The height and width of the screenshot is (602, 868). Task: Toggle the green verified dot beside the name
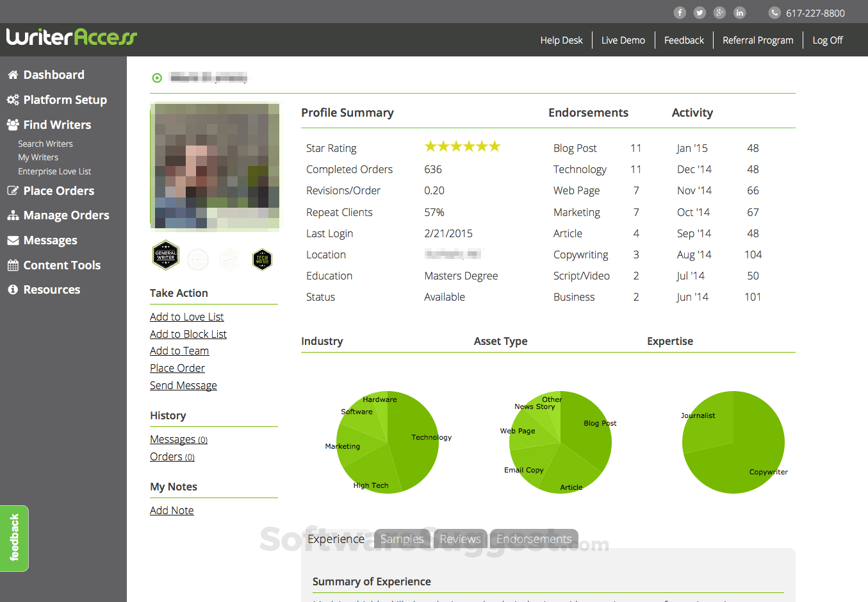[157, 78]
